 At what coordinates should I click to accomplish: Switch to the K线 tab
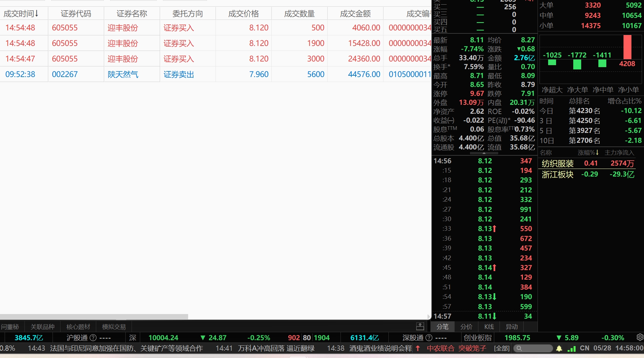click(489, 327)
